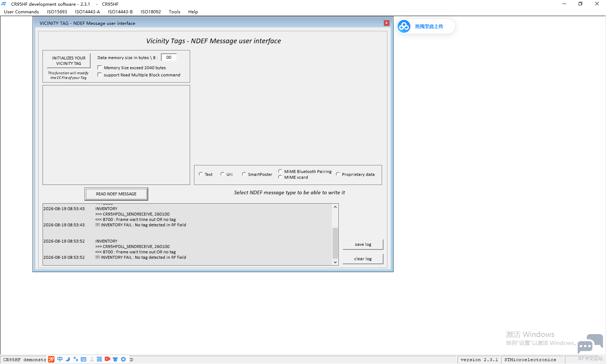Open the ISO14443-A menu
The width and height of the screenshot is (606, 364).
[x=87, y=12]
